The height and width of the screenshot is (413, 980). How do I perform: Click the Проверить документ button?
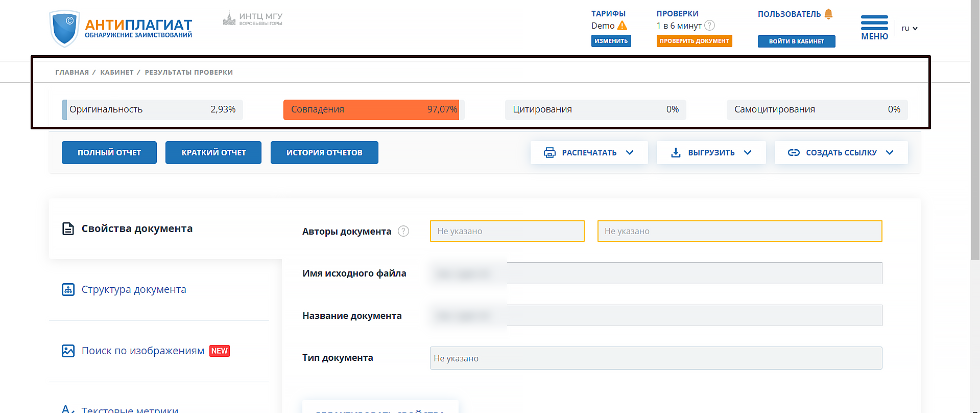(694, 41)
